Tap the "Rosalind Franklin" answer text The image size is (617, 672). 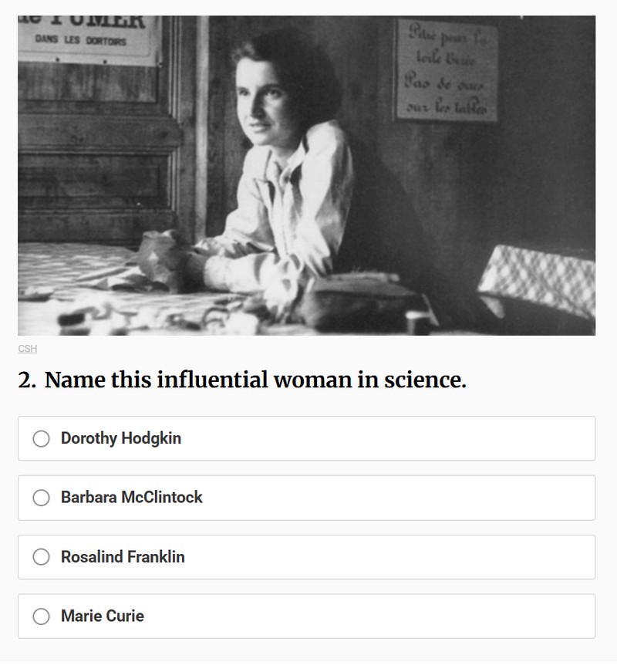[x=123, y=557]
